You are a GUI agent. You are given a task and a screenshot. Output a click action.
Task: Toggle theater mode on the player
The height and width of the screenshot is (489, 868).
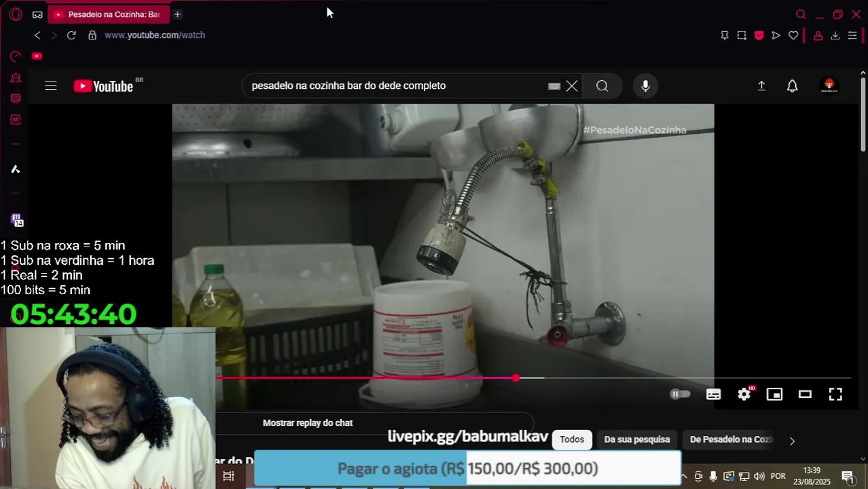click(805, 394)
